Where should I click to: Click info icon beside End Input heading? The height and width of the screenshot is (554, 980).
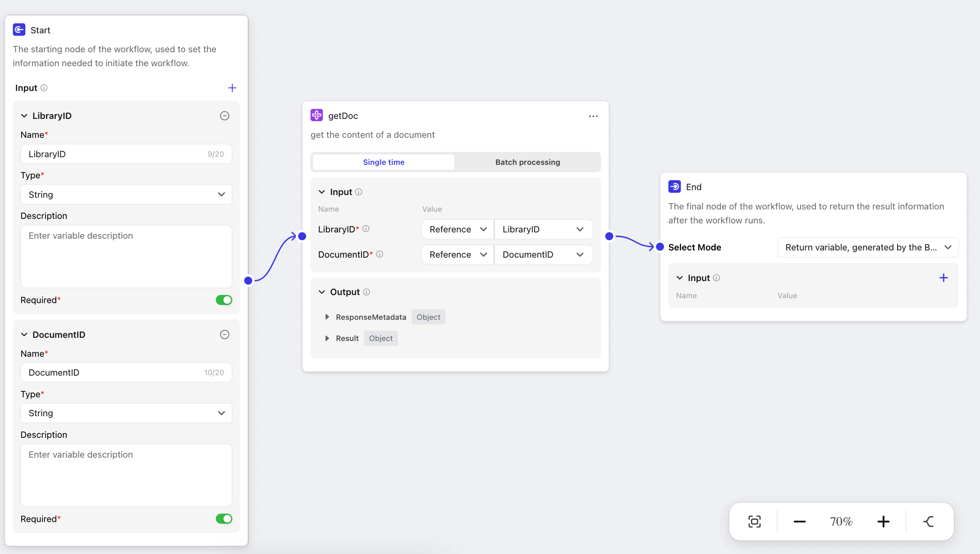pos(716,278)
